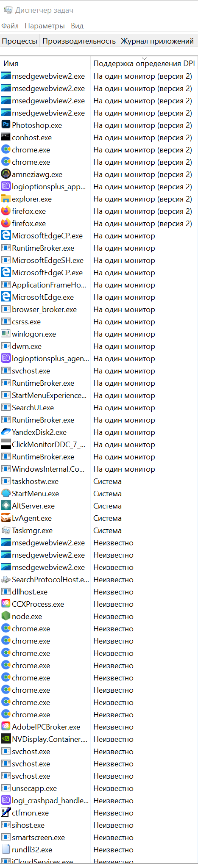Image resolution: width=198 pixels, height=868 pixels.
Task: Open the Параметры menu
Action: (x=45, y=26)
